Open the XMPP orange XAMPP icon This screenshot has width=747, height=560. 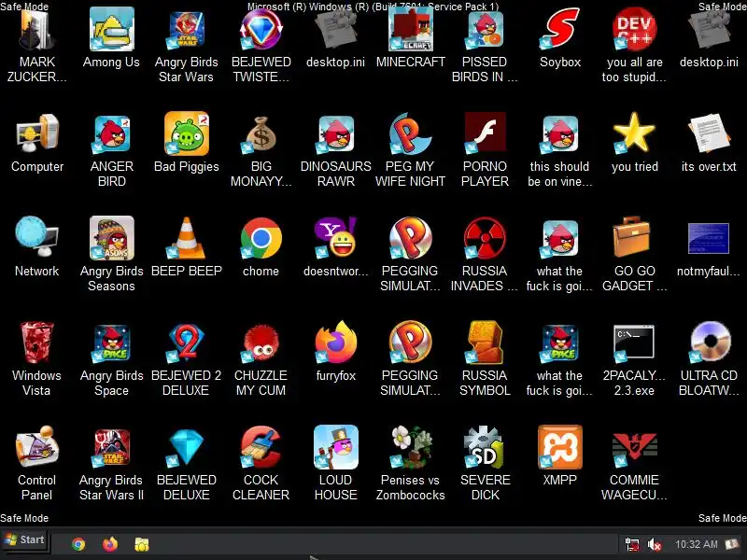[x=559, y=447]
